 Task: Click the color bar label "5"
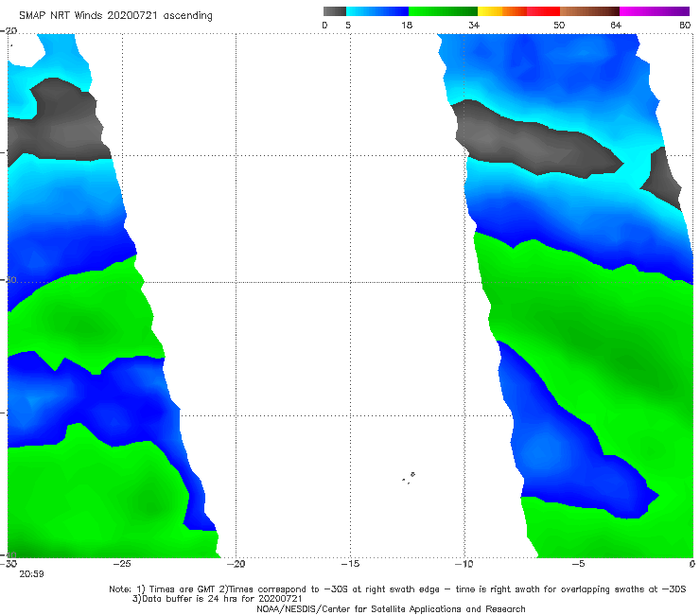pyautogui.click(x=348, y=25)
